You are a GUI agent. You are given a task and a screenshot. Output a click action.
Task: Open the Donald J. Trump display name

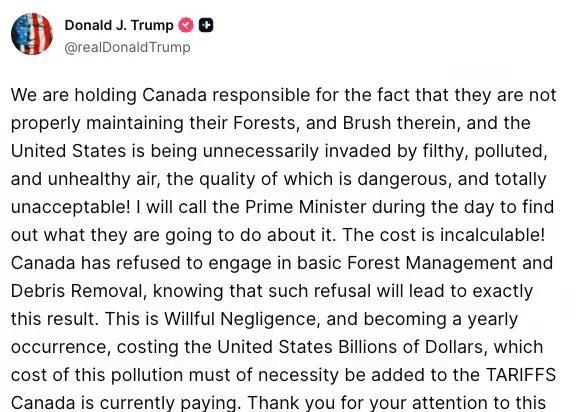tap(119, 25)
